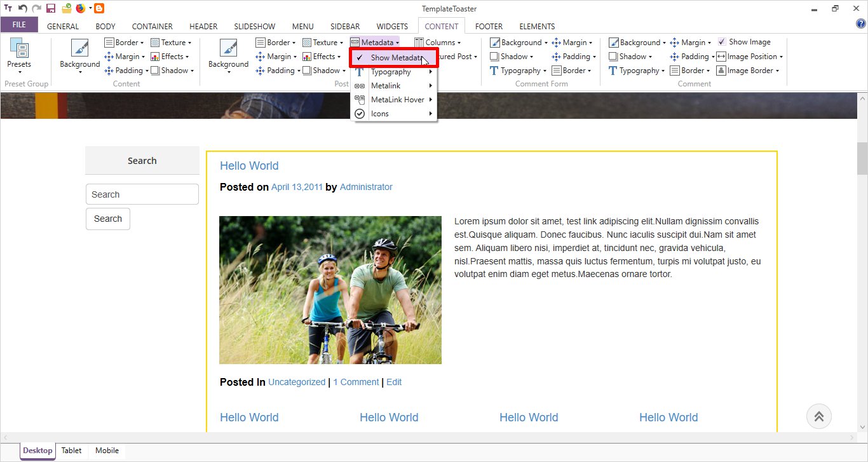Image resolution: width=868 pixels, height=462 pixels.
Task: Switch to the SLIDESHOW ribbon tab
Action: tap(254, 26)
